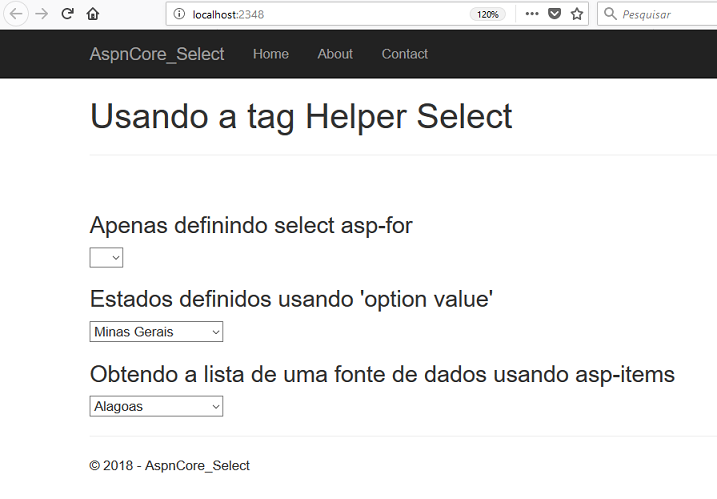Expand the empty asp-for select box
The image size is (717, 499).
(x=106, y=258)
